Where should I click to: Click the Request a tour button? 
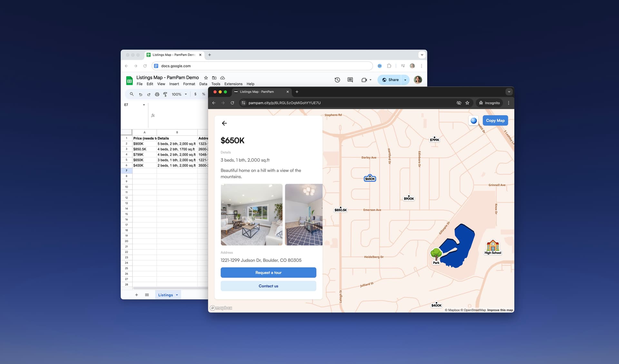268,272
